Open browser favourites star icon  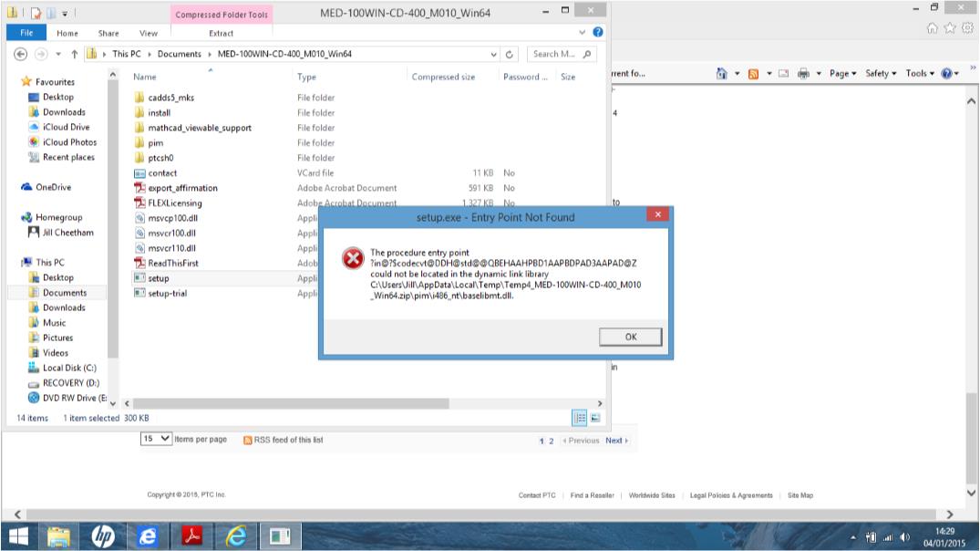949,27
